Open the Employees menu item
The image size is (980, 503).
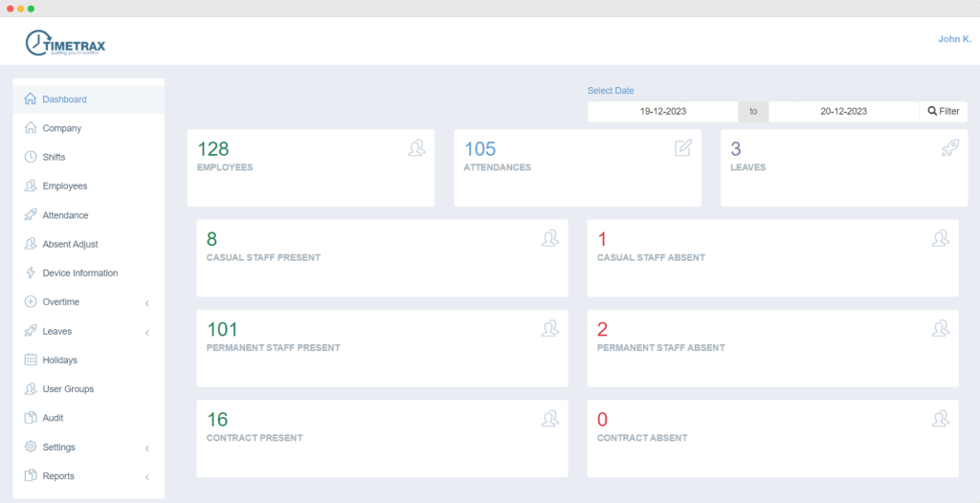(x=64, y=186)
